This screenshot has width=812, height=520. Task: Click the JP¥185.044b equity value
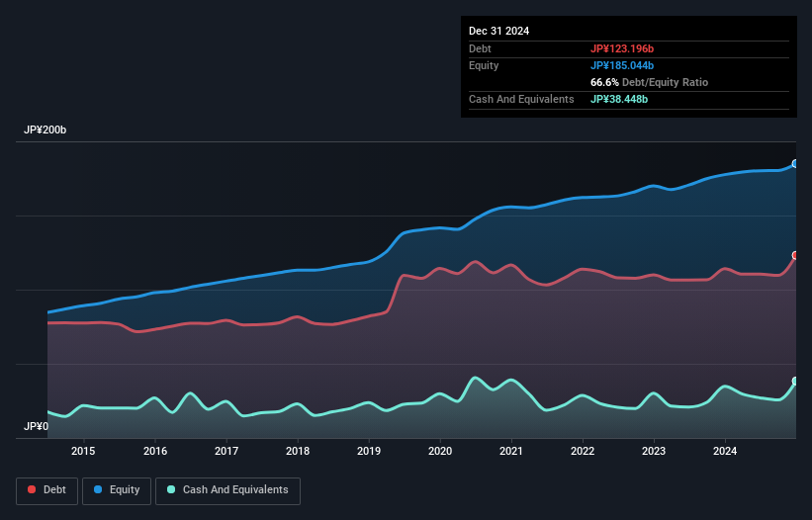(622, 65)
